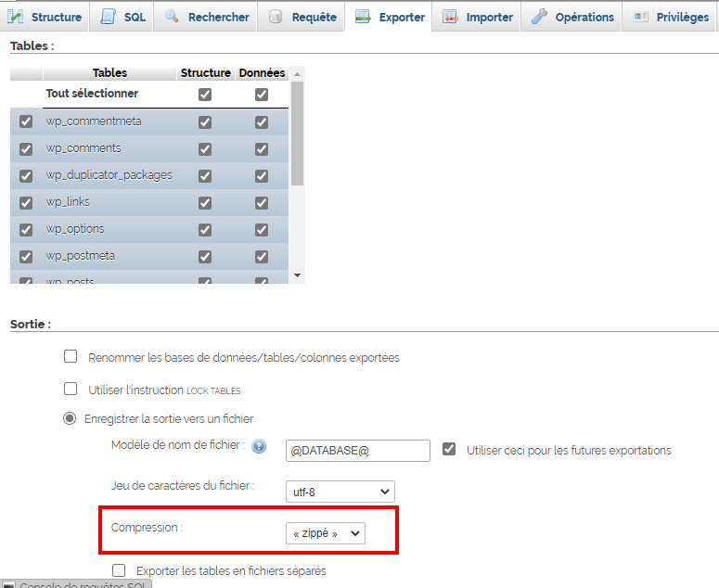The image size is (719, 588).
Task: Click the @DATABASE@ file name field
Action: coord(358,451)
